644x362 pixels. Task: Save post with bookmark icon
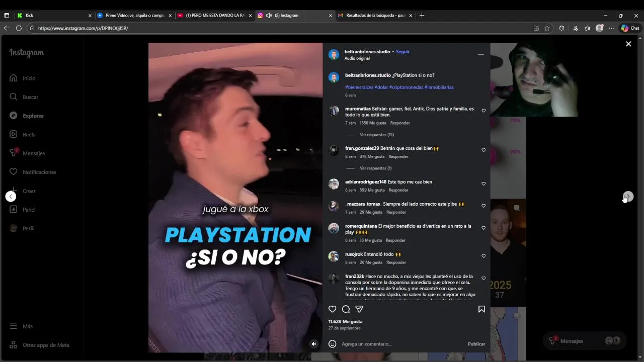click(481, 309)
